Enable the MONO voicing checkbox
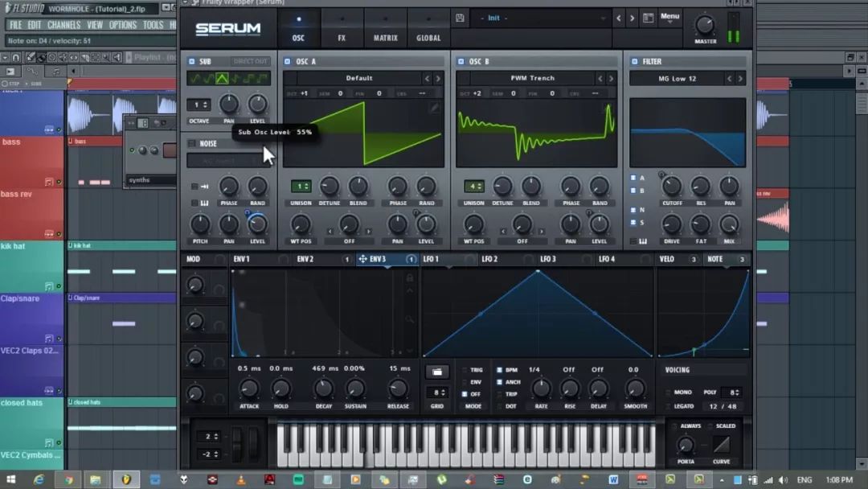Image resolution: width=868 pixels, height=489 pixels. tap(667, 392)
